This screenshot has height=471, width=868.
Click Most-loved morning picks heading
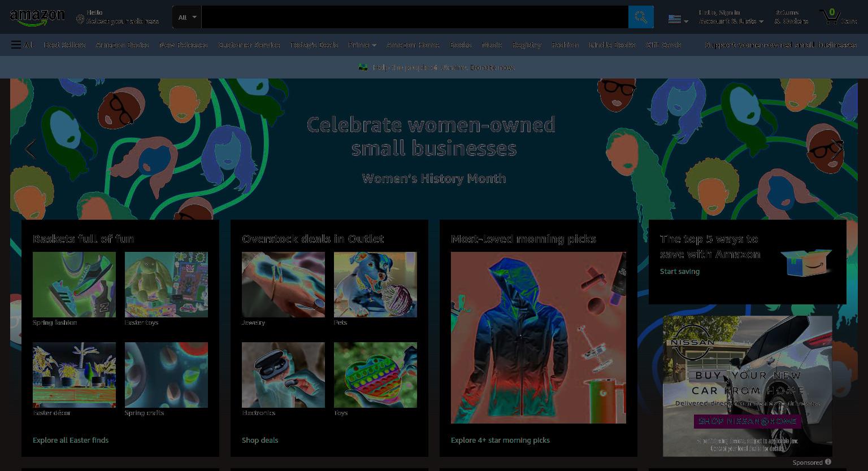coord(523,239)
